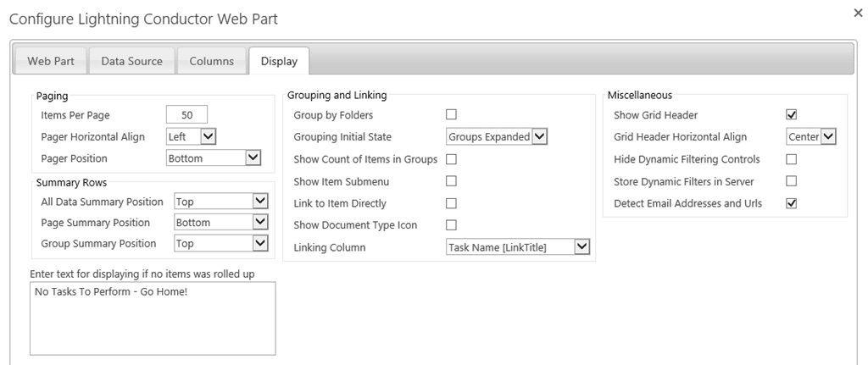Open the Linking Column dropdown
Viewport: 868px width, 365px height.
518,247
